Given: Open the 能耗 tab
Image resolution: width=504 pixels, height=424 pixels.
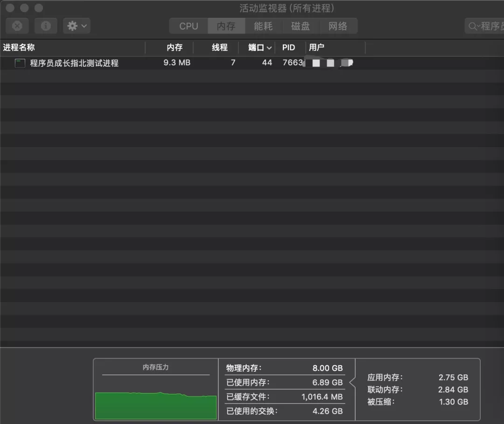Looking at the screenshot, I should point(263,26).
